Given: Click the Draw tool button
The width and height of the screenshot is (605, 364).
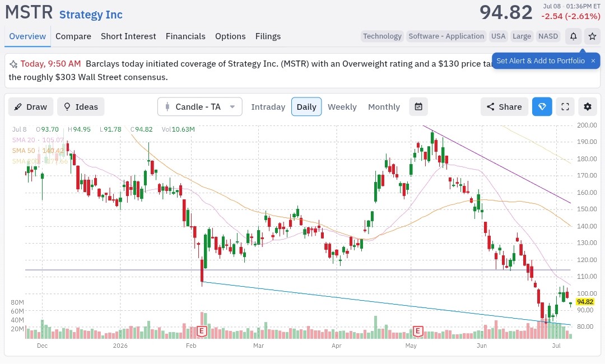Looking at the screenshot, I should (x=31, y=107).
